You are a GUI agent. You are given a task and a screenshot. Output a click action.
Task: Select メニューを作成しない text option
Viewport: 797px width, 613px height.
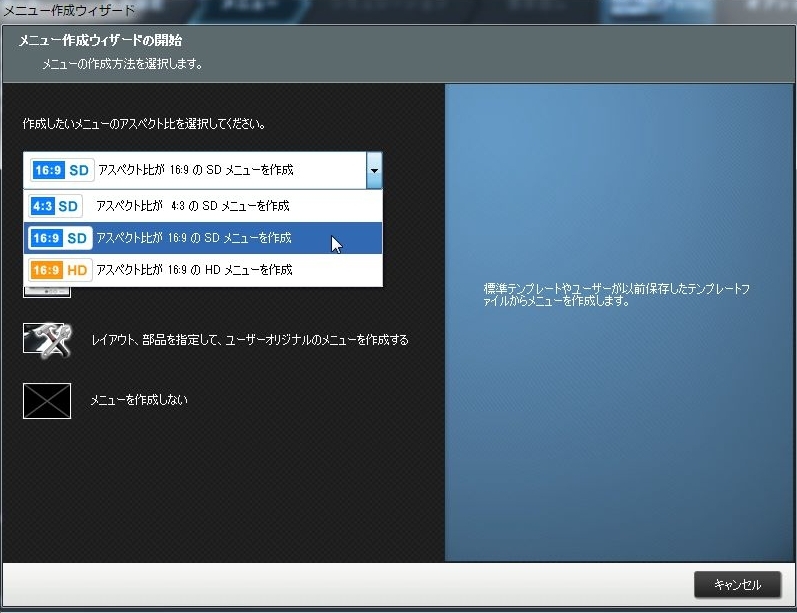[x=139, y=400]
